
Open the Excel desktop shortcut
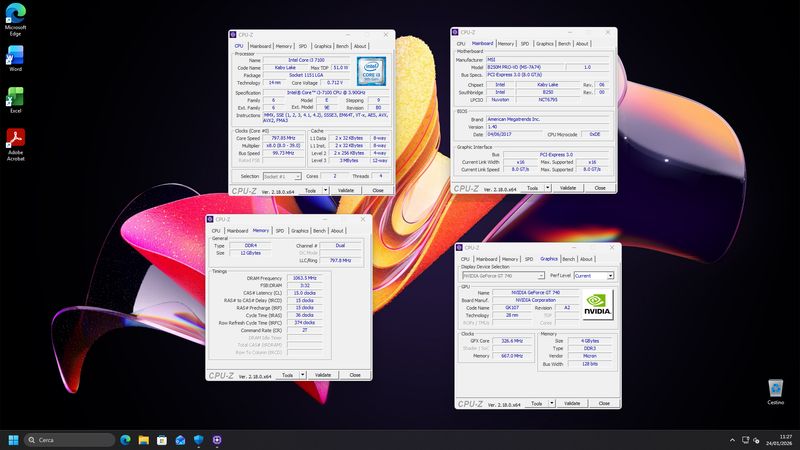click(x=15, y=100)
